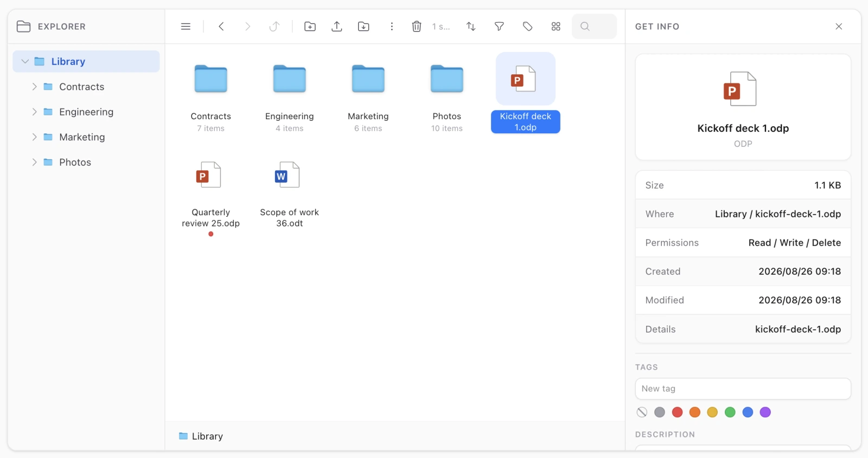This screenshot has width=868, height=458.
Task: Expand the Contracts tree node
Action: [34, 87]
